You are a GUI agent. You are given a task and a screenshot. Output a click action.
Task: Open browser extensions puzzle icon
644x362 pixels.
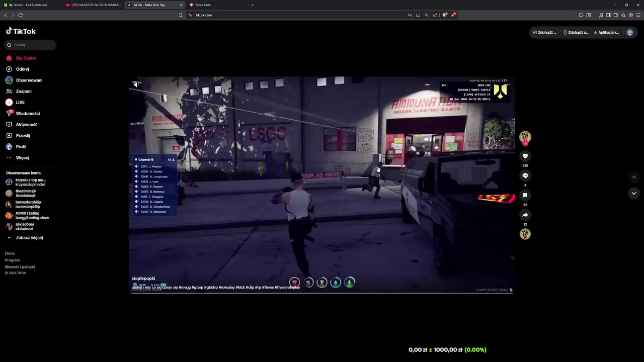(581, 15)
